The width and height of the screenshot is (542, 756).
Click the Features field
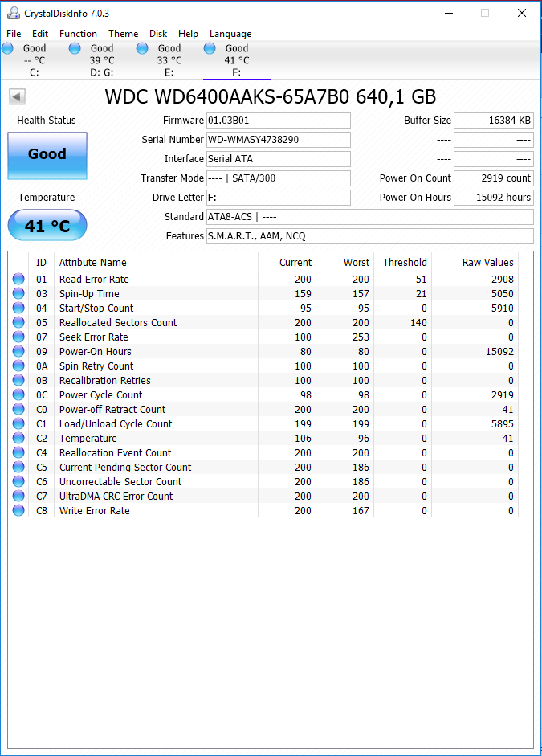370,236
